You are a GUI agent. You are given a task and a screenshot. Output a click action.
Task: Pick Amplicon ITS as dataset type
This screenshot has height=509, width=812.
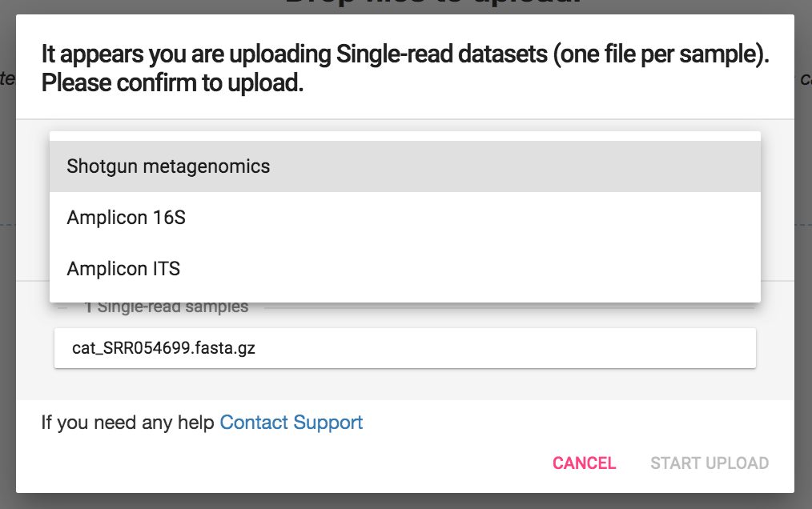point(123,268)
